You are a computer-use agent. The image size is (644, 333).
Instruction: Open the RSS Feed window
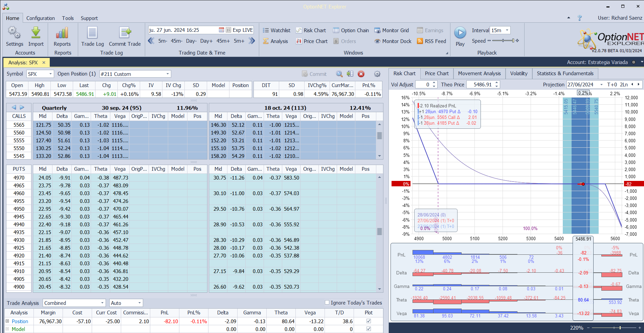(431, 41)
